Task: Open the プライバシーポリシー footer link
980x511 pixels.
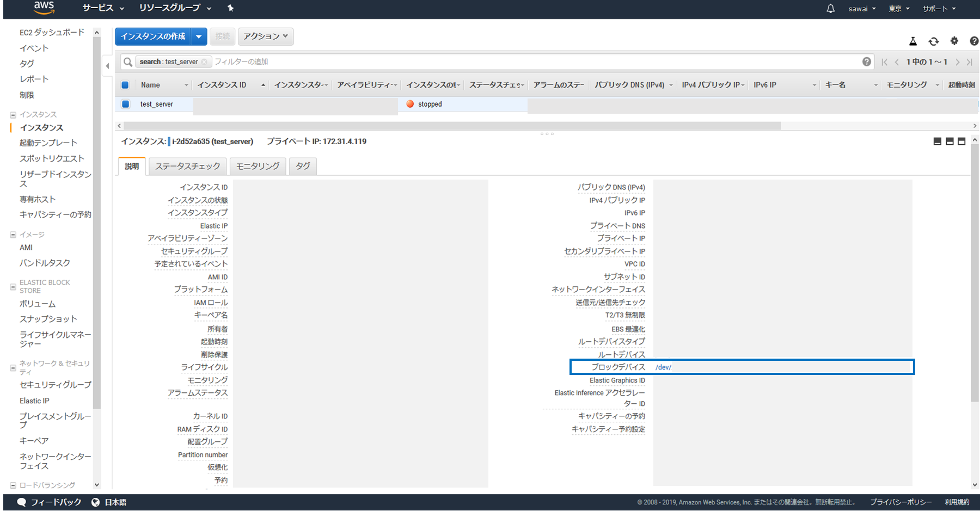Action: (901, 502)
